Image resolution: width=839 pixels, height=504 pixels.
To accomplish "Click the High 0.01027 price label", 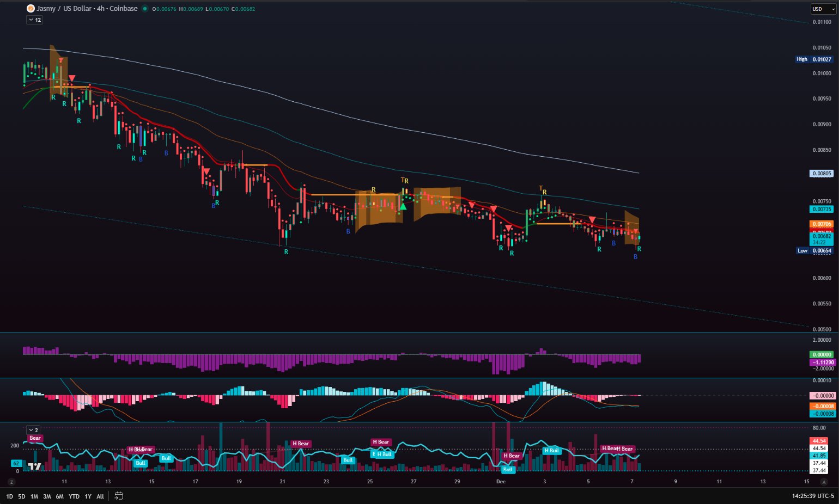I will 814,59.
